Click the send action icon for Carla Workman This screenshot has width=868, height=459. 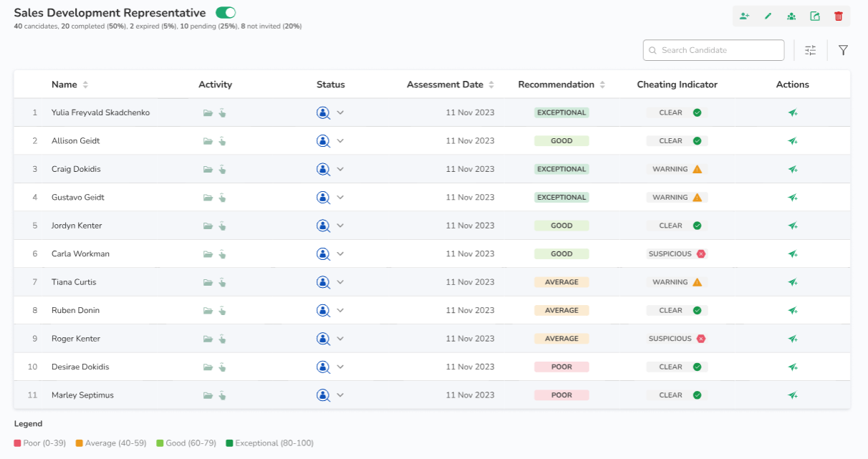pos(793,254)
